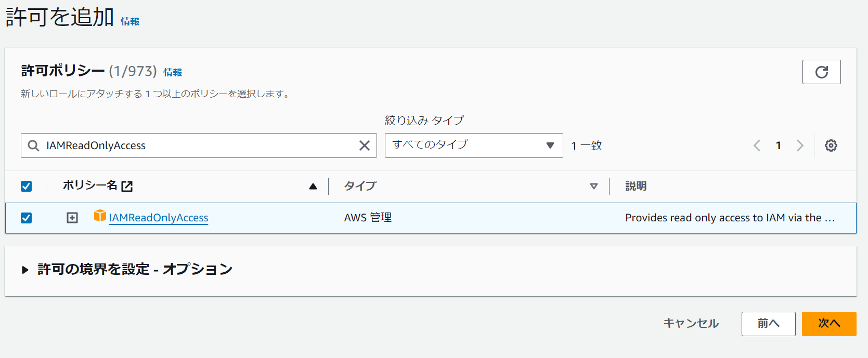Sort by タイプ column arrow
The height and width of the screenshot is (358, 868).
click(x=594, y=186)
